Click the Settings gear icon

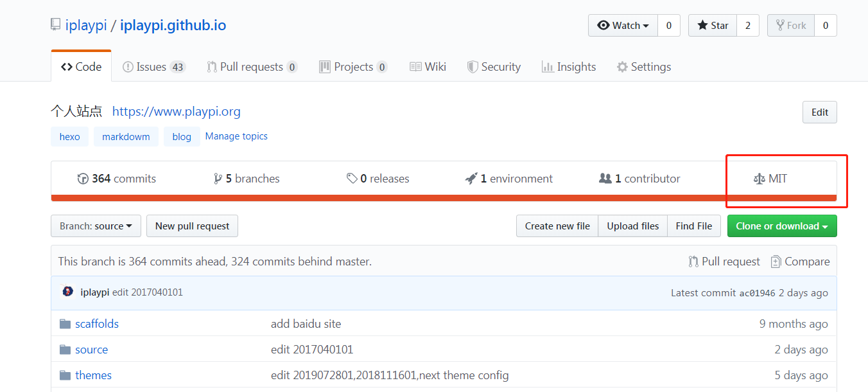(x=622, y=67)
